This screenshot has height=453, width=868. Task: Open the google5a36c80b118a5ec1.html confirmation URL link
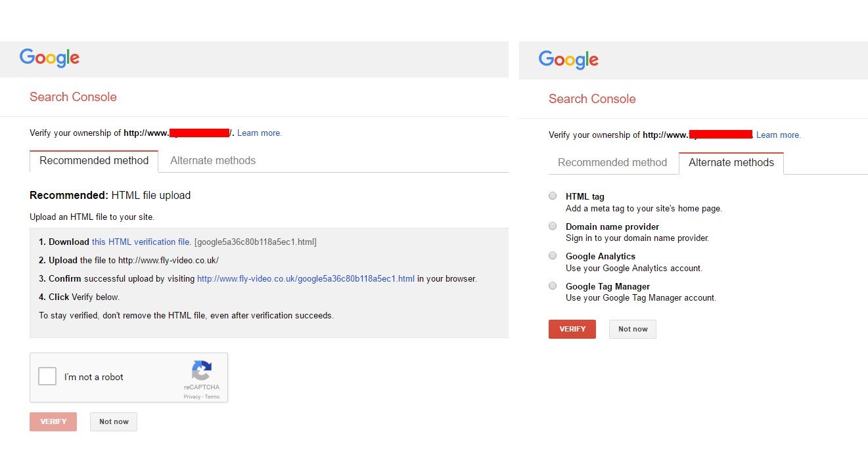pos(306,278)
